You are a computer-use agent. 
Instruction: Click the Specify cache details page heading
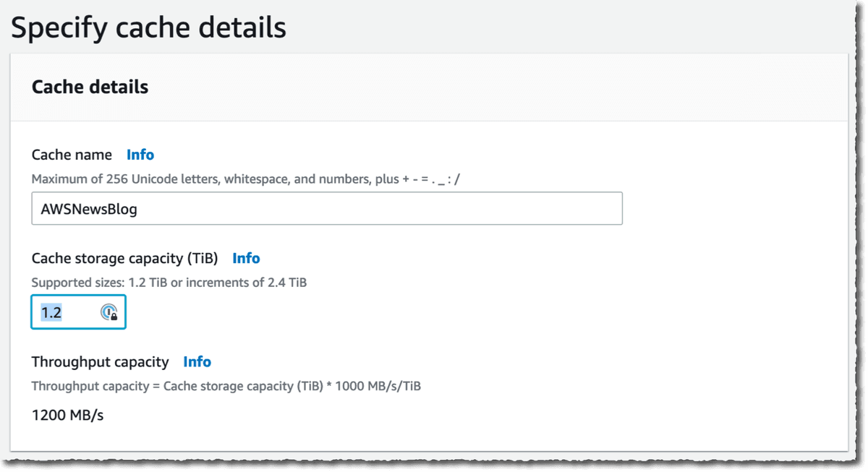pos(148,27)
